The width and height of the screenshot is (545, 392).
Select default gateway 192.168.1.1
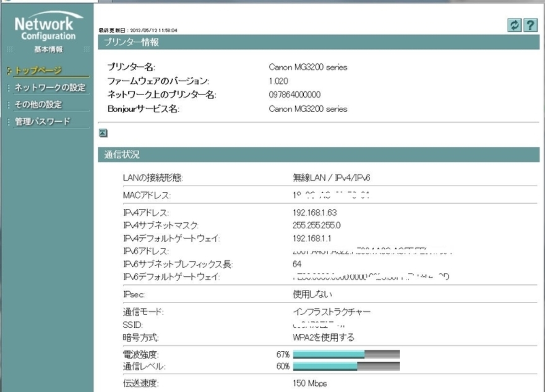pyautogui.click(x=312, y=238)
